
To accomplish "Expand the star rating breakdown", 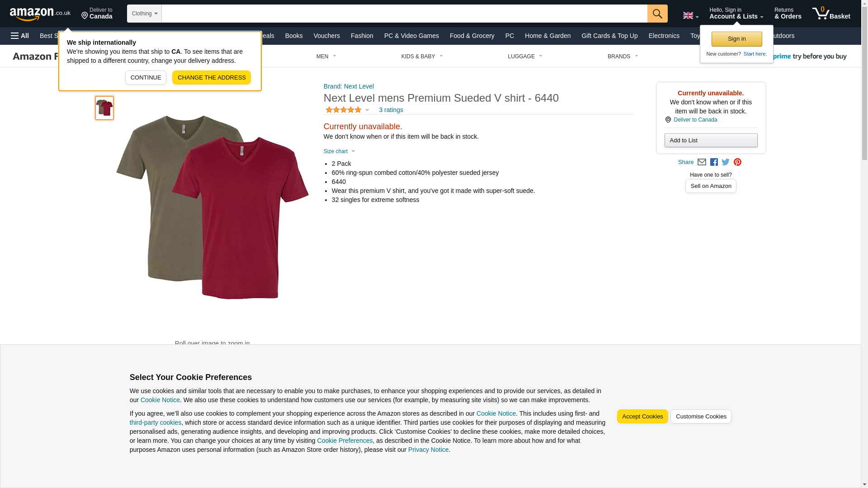I will point(347,110).
